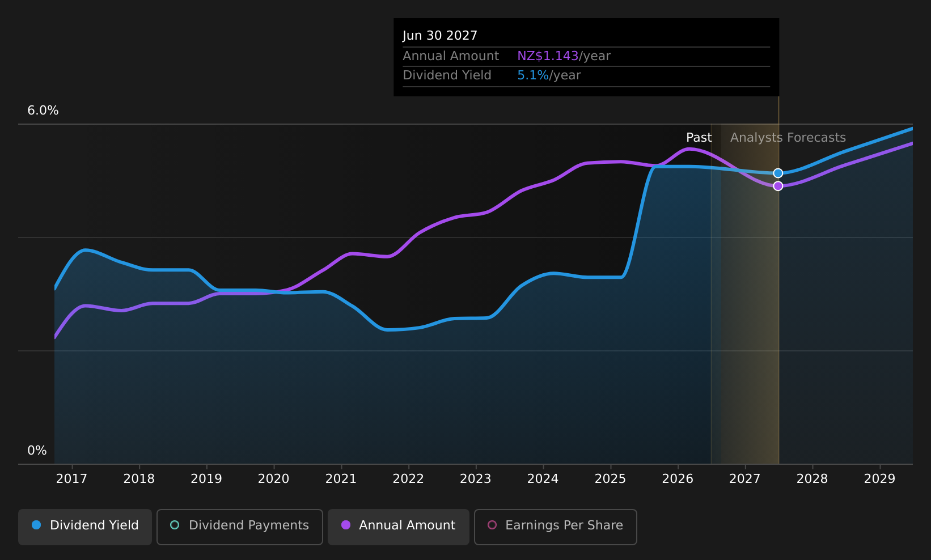
Task: Click the teal ring icon in Dividend Payments legend
Action: coord(175,525)
